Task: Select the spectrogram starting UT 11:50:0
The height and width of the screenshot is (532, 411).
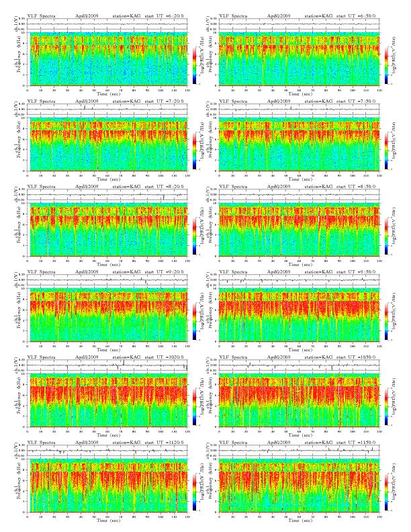Action: click(x=300, y=486)
